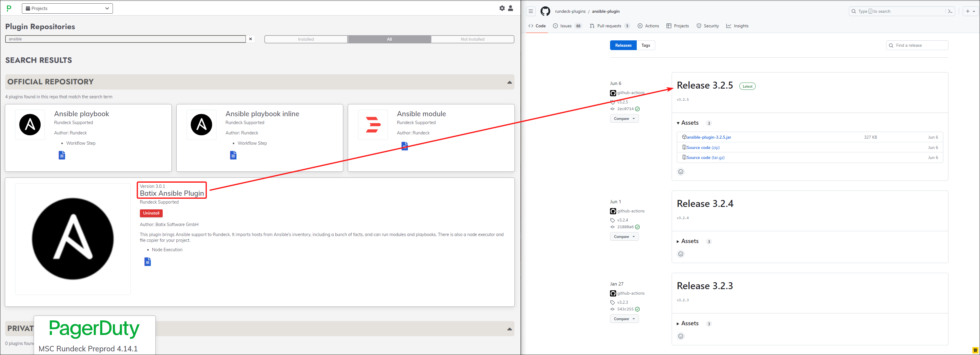
Task: Download Source code (zip) asset
Action: pos(703,148)
